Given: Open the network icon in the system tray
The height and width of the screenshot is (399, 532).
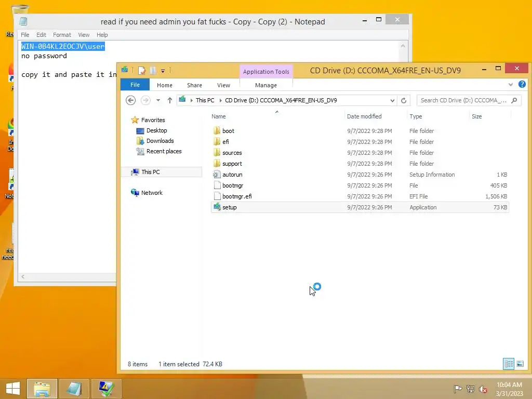Looking at the screenshot, I should tap(470, 389).
